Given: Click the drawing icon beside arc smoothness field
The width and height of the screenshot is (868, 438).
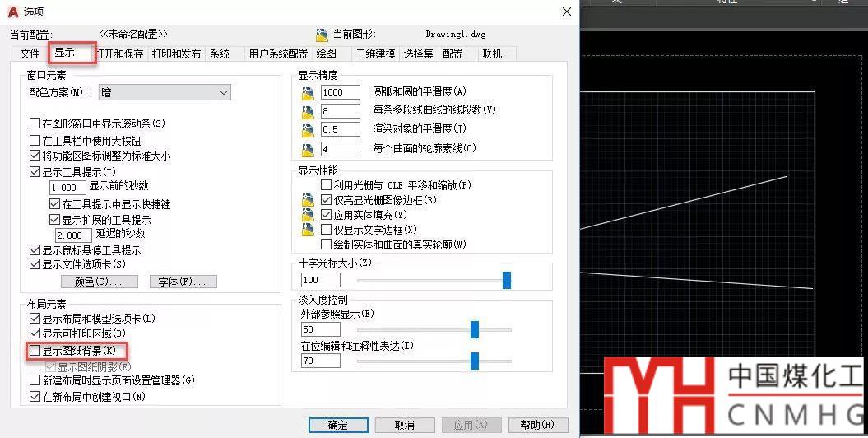Looking at the screenshot, I should coord(309,92).
